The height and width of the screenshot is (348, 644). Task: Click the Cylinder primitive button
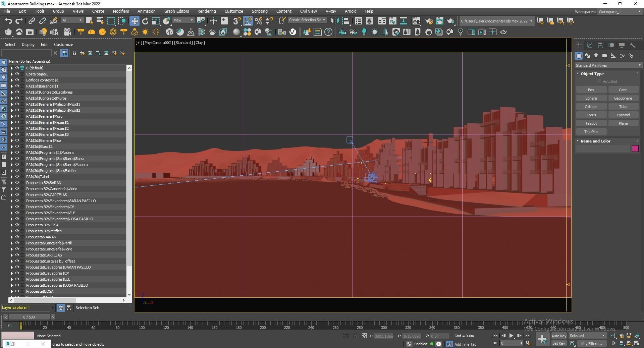point(591,107)
